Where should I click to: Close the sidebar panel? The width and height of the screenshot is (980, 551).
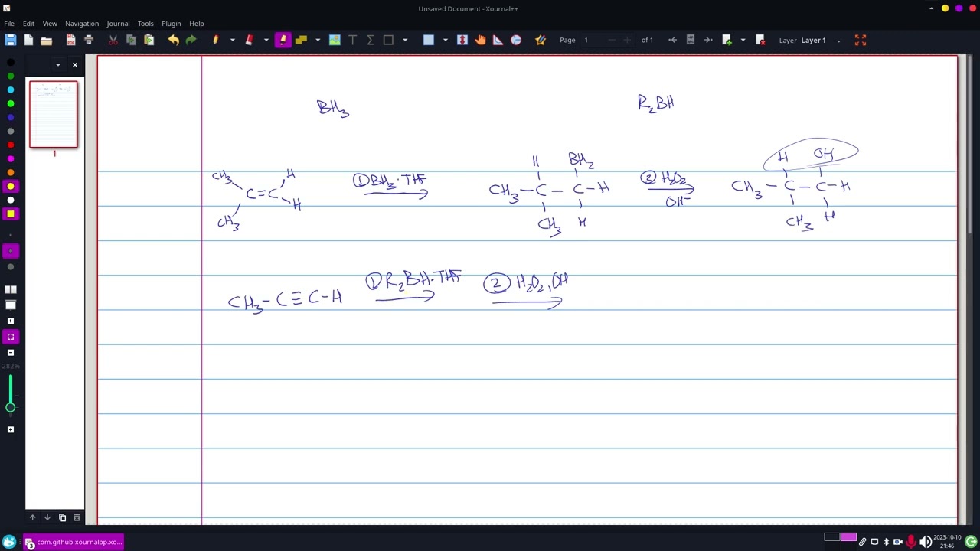coord(75,65)
